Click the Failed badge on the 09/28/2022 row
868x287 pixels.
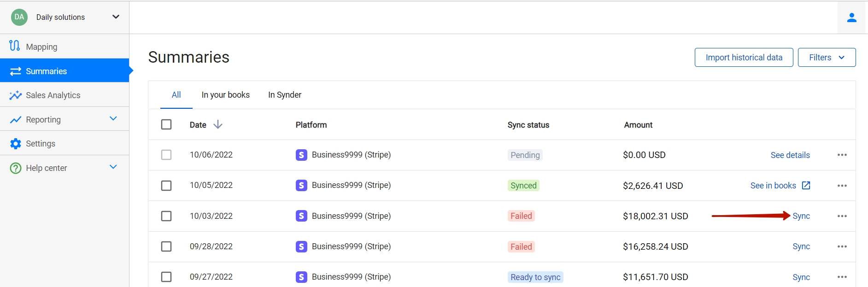click(521, 246)
